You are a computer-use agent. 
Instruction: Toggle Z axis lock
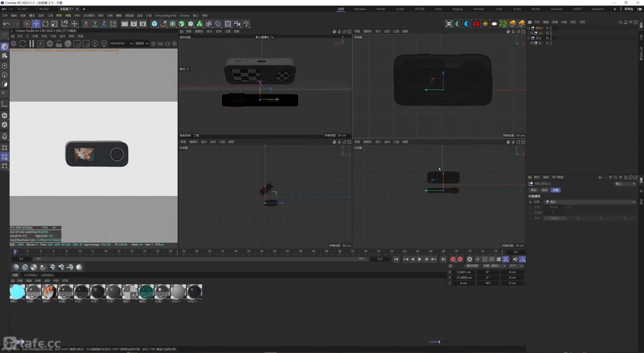[x=104, y=24]
